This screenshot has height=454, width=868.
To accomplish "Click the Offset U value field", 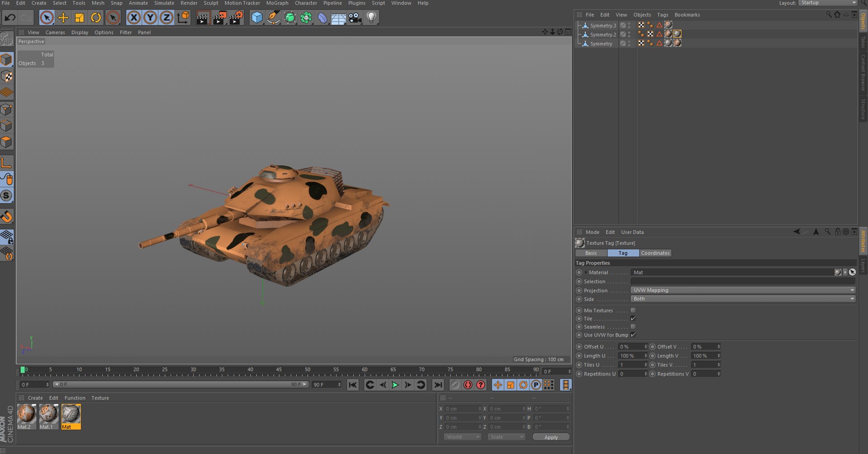I will pos(632,346).
